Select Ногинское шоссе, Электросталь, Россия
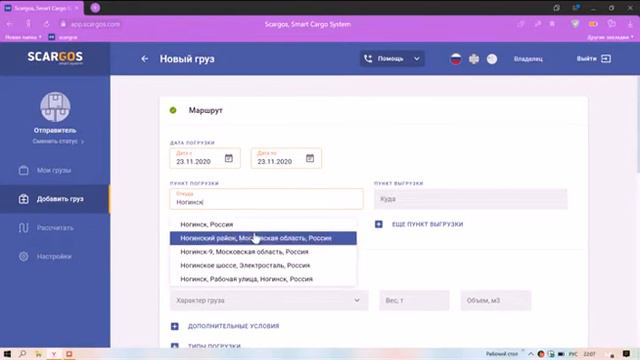 point(263,265)
